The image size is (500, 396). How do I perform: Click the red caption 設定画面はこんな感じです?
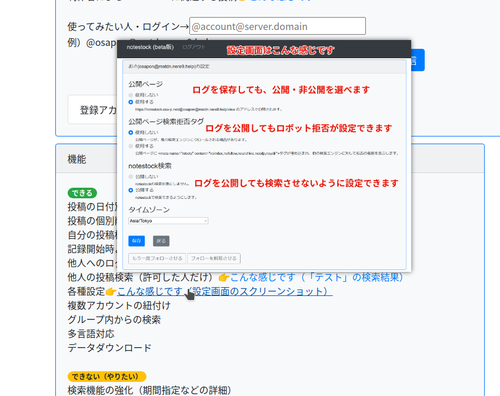pos(280,50)
